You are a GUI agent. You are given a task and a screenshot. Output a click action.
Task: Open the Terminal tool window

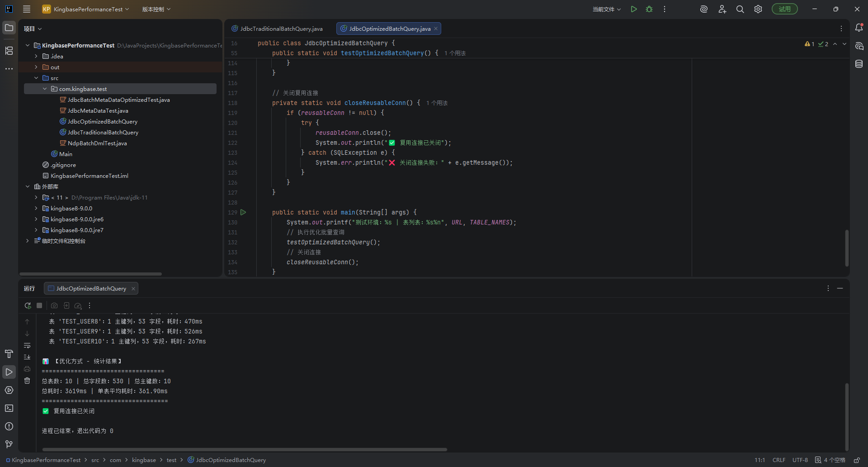click(x=9, y=408)
